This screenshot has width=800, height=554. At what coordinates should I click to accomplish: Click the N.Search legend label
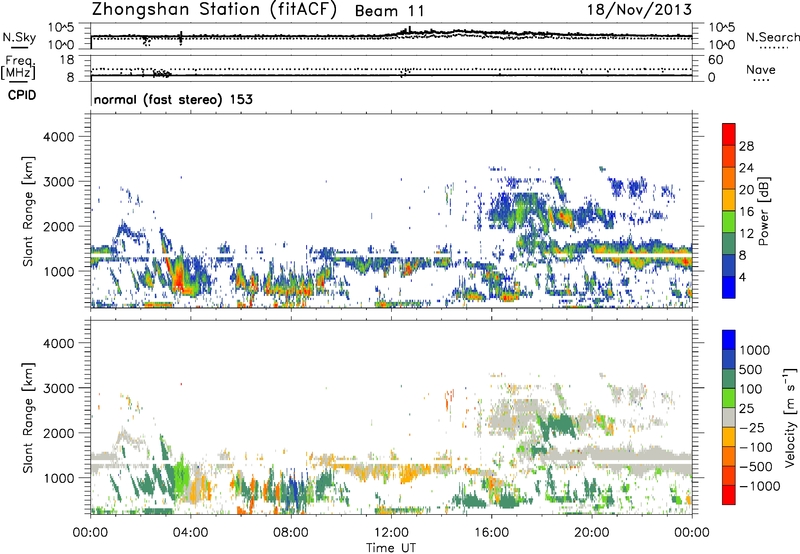point(772,37)
